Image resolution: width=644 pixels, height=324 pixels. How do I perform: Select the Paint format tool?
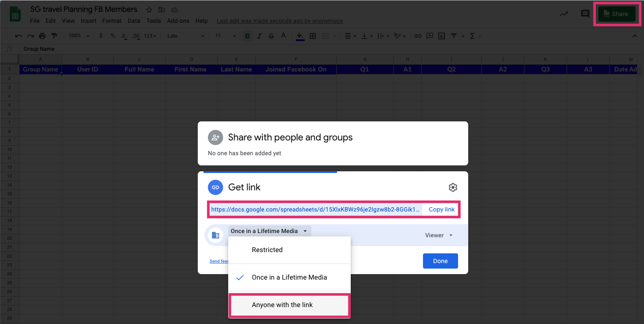tap(54, 36)
